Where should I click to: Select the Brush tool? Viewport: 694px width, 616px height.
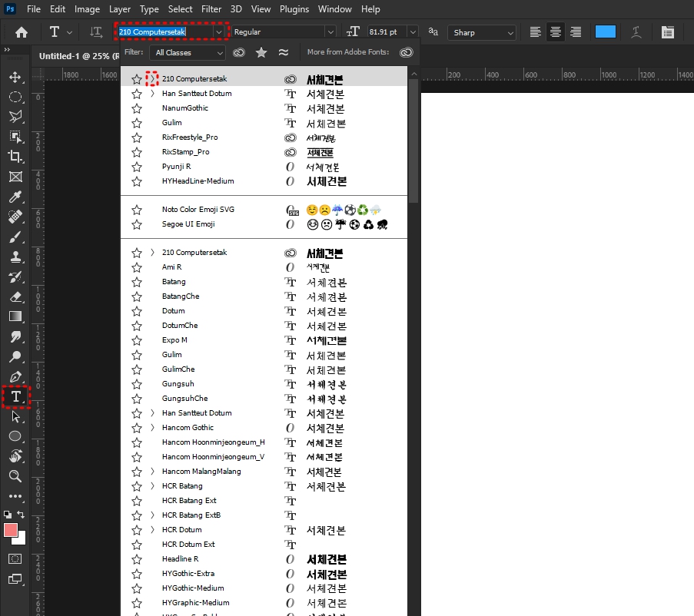click(15, 237)
